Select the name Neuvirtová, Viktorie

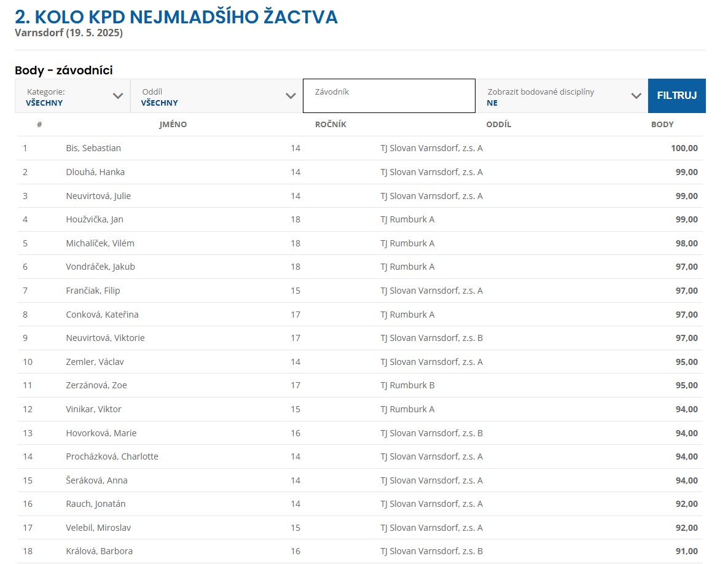coord(106,338)
